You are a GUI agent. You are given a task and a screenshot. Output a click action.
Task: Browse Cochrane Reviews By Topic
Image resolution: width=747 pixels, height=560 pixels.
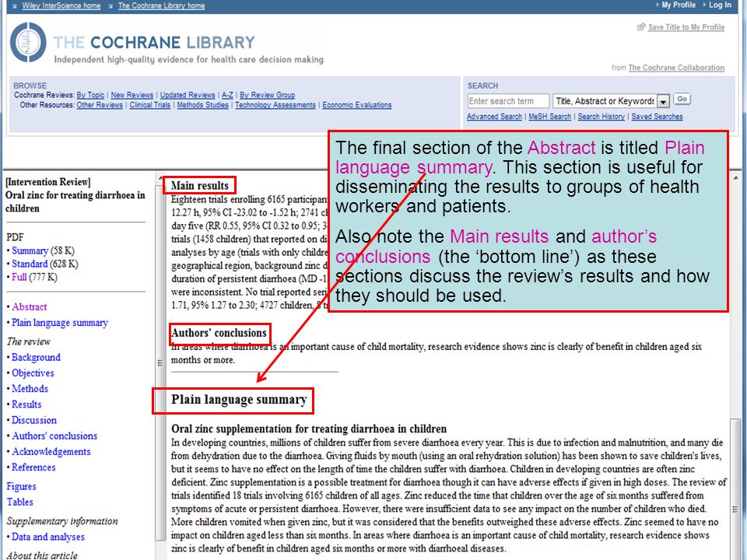90,95
